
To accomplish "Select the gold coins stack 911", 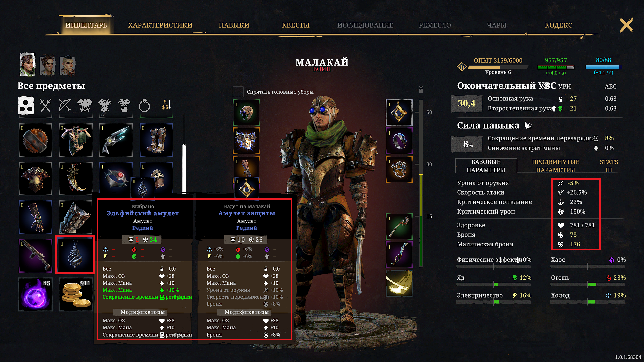I will pos(76,294).
